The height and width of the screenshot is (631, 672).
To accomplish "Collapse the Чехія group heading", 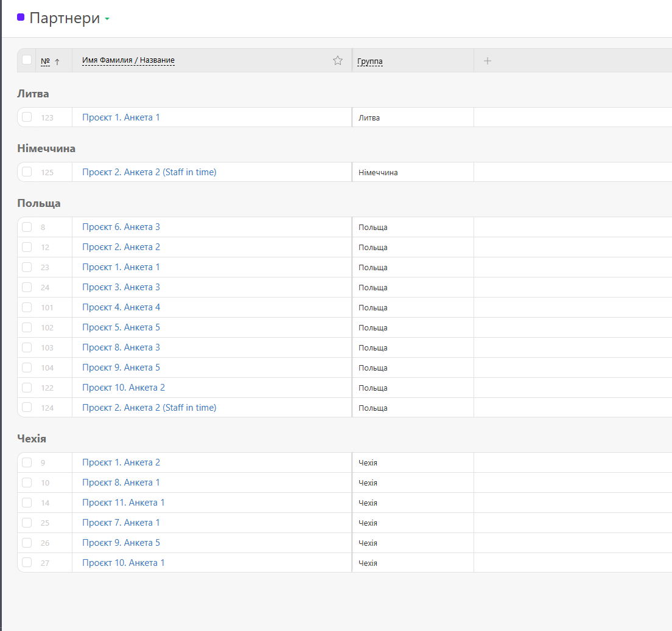I will [x=32, y=439].
